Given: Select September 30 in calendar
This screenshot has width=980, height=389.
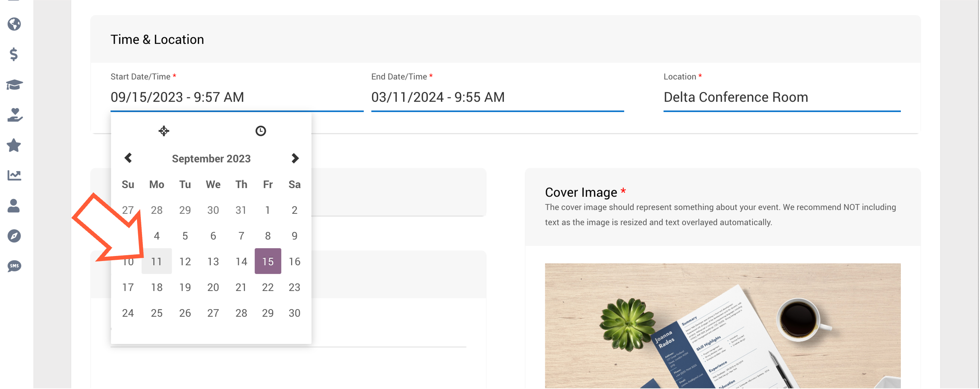Looking at the screenshot, I should coord(295,313).
